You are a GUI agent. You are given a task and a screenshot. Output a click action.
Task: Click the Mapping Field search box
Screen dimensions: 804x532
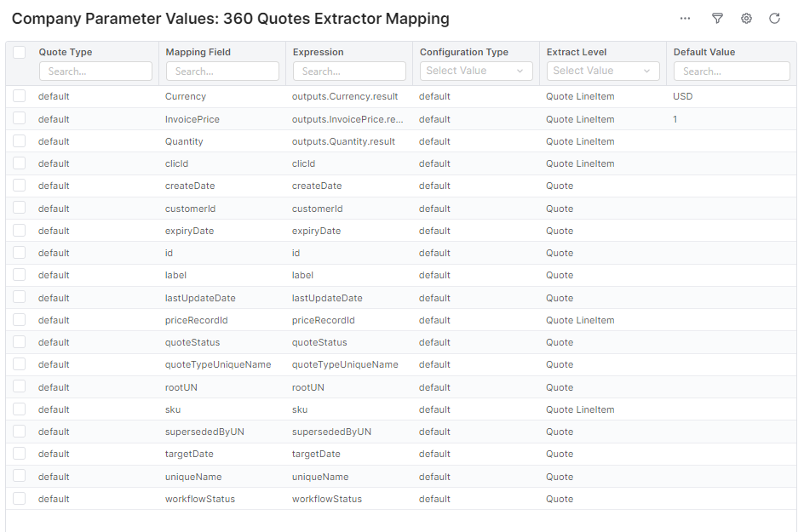[x=222, y=72]
